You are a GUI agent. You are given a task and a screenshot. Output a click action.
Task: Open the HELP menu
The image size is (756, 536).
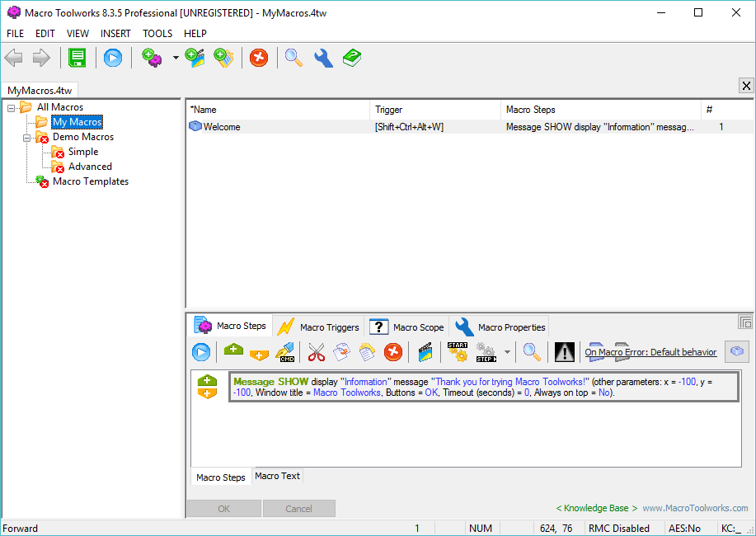pos(195,33)
